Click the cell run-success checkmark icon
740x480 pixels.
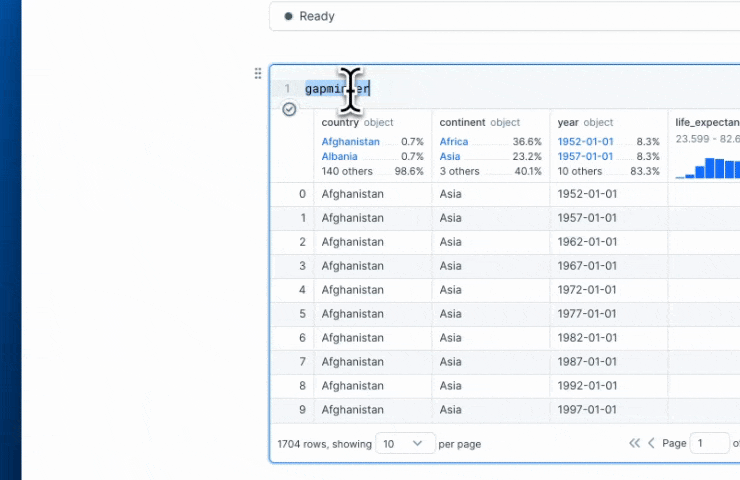(x=289, y=109)
